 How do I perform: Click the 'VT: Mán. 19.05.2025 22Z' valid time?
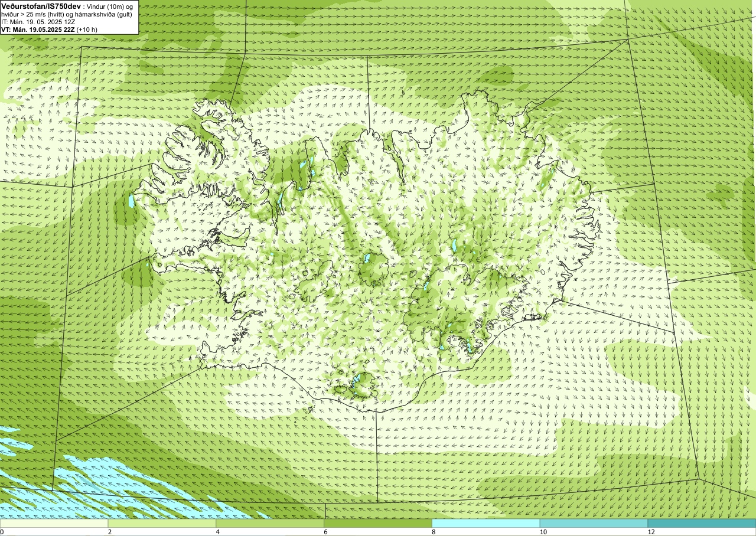(38, 30)
